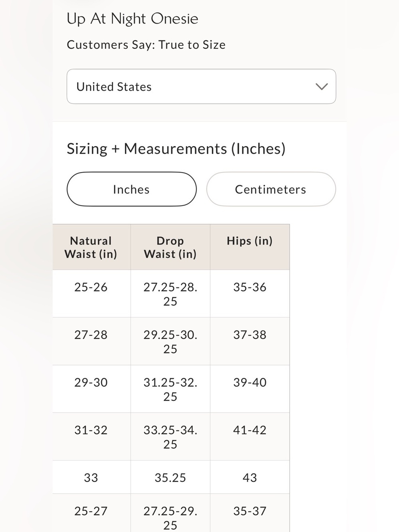Switch to the Centimeters unit toggle
This screenshot has width=399, height=532.
pos(271,189)
